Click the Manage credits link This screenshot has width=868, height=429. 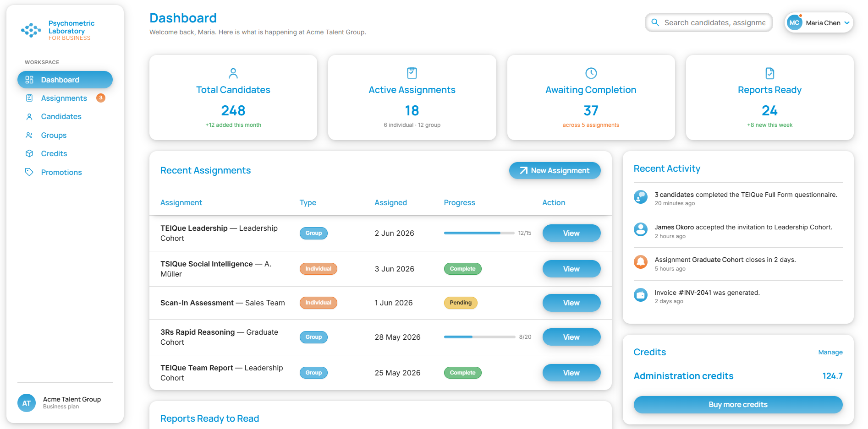(830, 352)
